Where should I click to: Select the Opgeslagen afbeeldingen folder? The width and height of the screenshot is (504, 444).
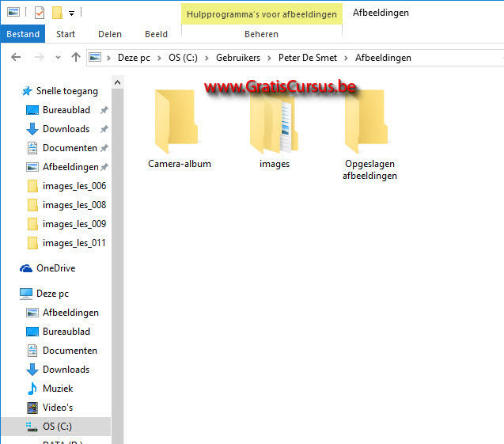pos(369,135)
